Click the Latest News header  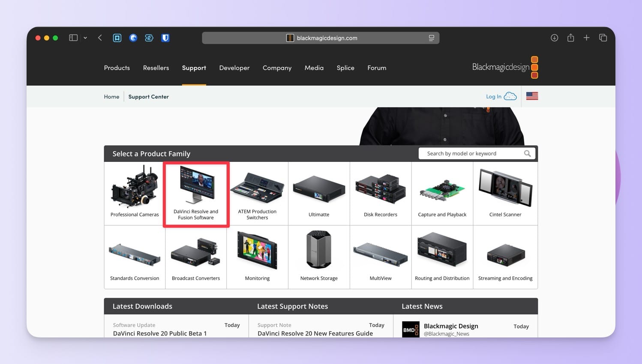pos(422,306)
